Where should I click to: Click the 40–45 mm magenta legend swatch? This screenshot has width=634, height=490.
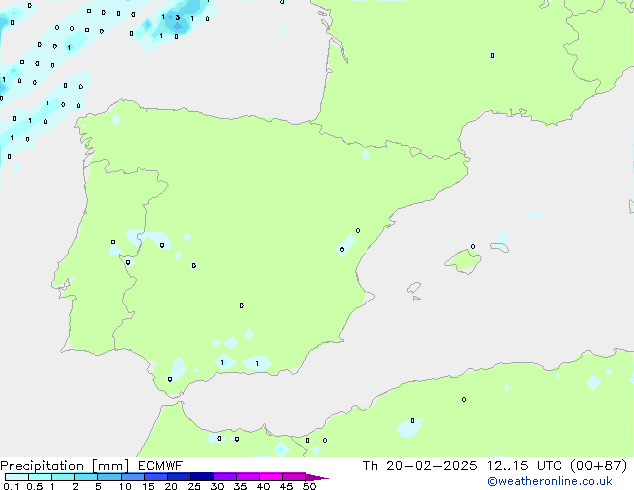pyautogui.click(x=271, y=477)
